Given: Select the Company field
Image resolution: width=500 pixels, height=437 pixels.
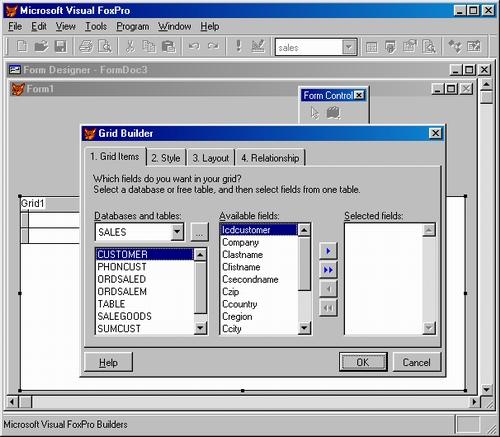Looking at the screenshot, I should (x=258, y=242).
